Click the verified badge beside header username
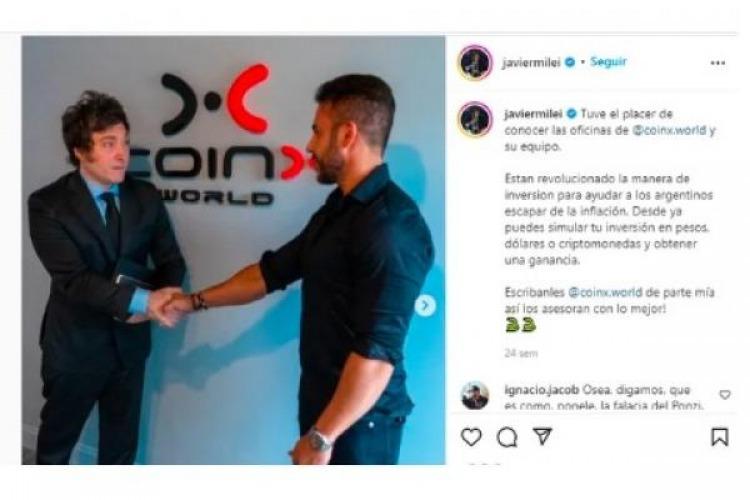Image resolution: width=750 pixels, height=500 pixels. point(570,62)
